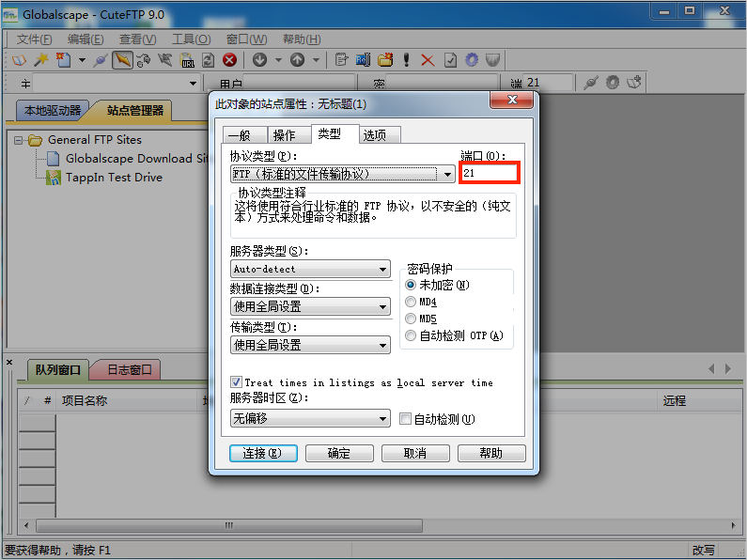This screenshot has width=747, height=560.
Task: Open the 服务器类型 Auto-detect dropdown
Action: 310,269
